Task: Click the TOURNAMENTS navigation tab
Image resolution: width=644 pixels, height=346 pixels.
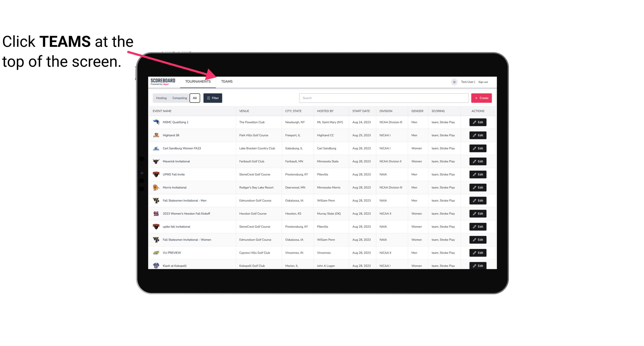Action: (198, 81)
